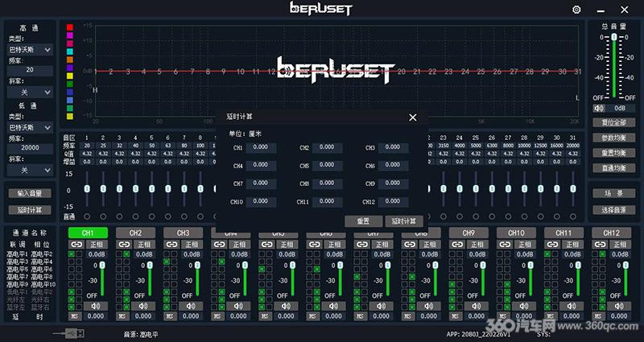This screenshot has width=644, height=342.
Task: Uncheck 高电平2 input routing for CH2
Action: [x=126, y=254]
